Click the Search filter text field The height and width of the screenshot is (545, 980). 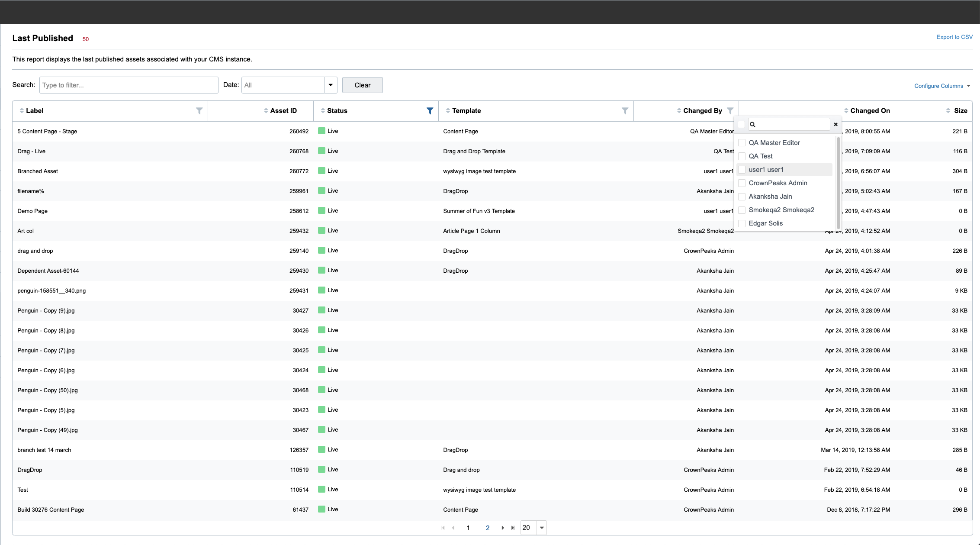tap(129, 85)
